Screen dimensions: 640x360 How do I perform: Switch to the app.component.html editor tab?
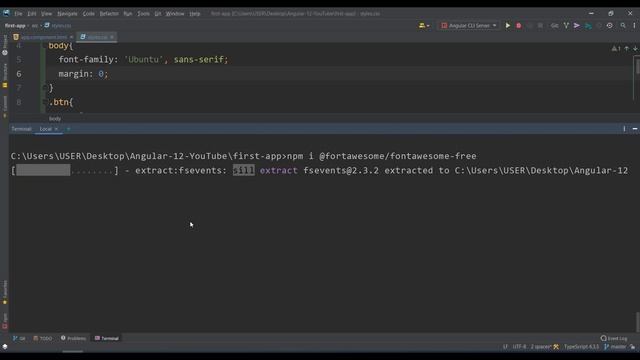(x=44, y=37)
